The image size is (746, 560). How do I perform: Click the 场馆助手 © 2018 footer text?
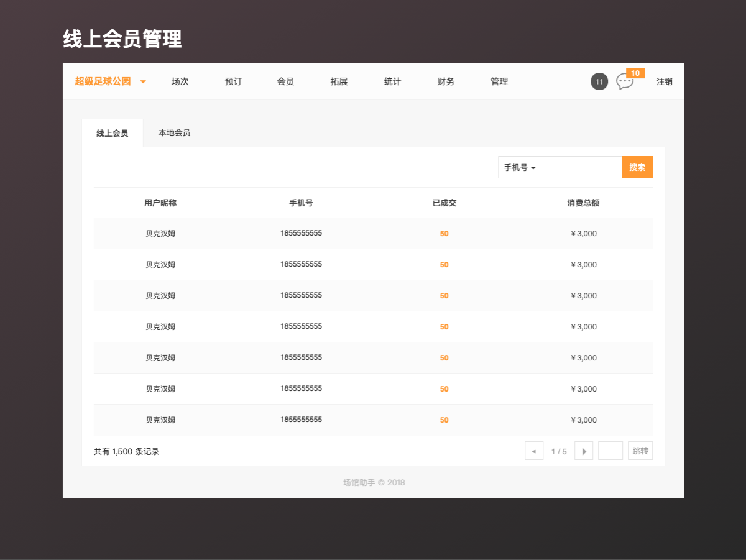374,482
